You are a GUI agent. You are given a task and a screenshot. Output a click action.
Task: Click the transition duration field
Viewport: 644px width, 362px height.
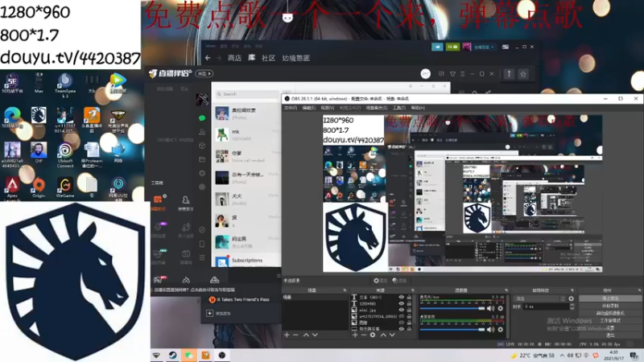[x=546, y=306]
